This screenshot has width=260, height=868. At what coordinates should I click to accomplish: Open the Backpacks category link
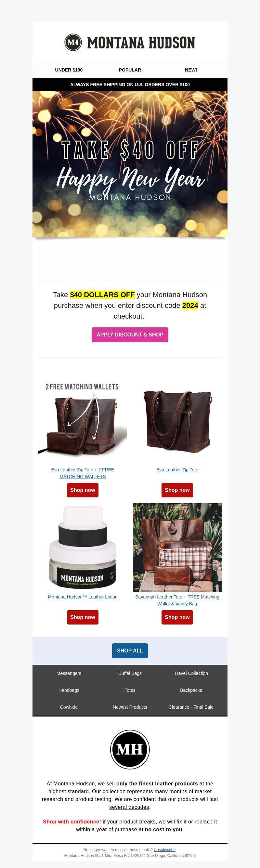[191, 690]
